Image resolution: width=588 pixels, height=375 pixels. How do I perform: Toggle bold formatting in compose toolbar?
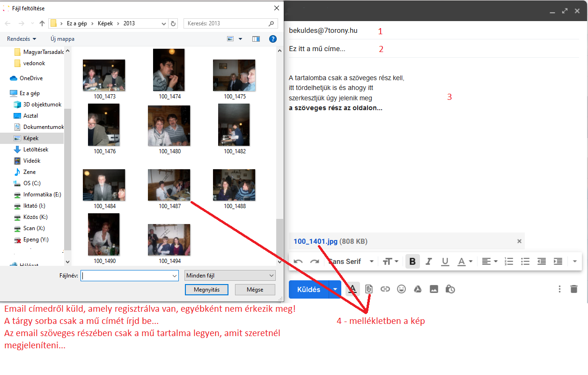pyautogui.click(x=412, y=262)
